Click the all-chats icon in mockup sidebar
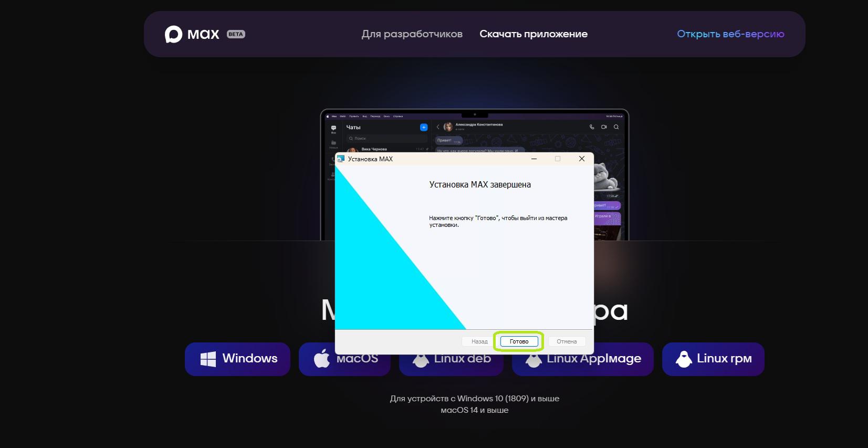The width and height of the screenshot is (868, 448). tap(333, 129)
